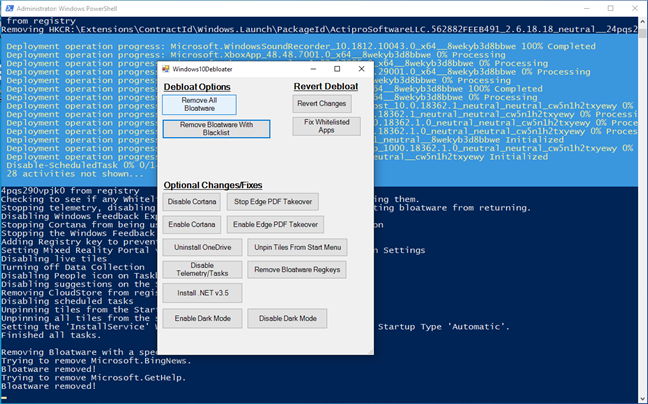Image resolution: width=648 pixels, height=404 pixels.
Task: Click Enable Dark Mode button
Action: pos(202,318)
